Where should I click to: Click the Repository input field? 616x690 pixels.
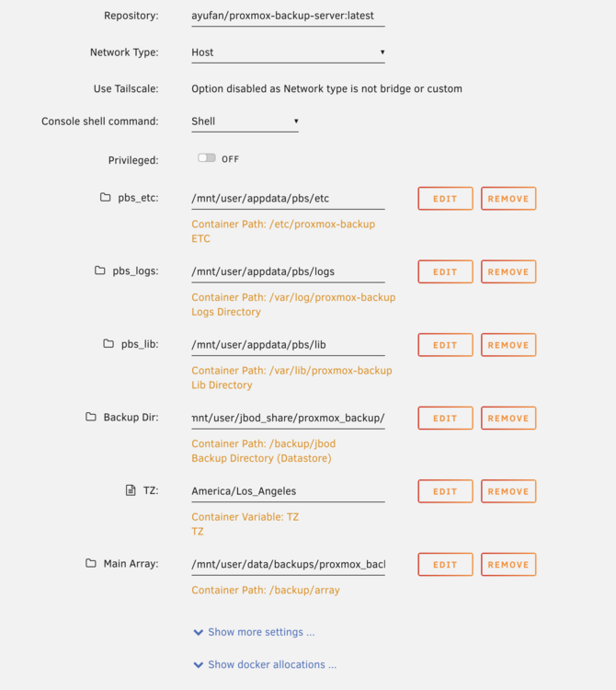288,16
